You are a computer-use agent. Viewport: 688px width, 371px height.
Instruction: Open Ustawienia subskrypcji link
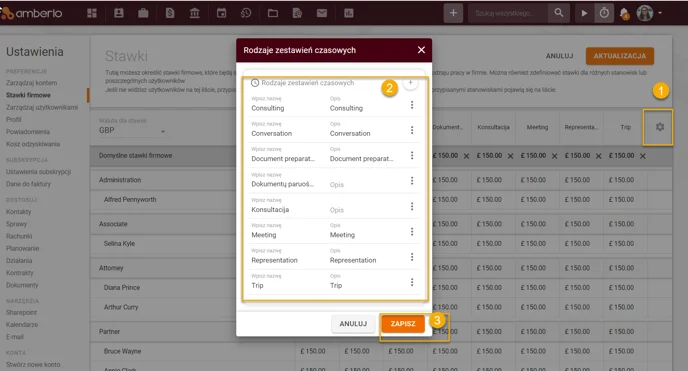[39, 172]
